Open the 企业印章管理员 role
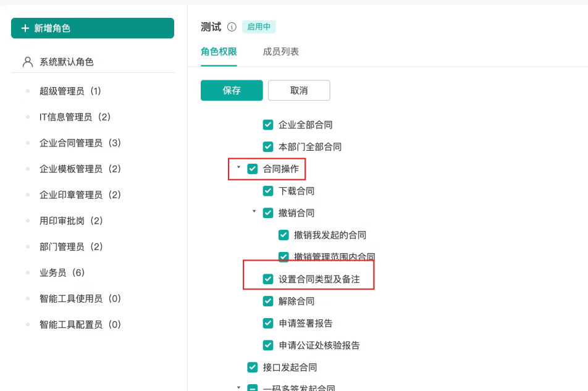The width and height of the screenshot is (588, 391). pos(80,195)
